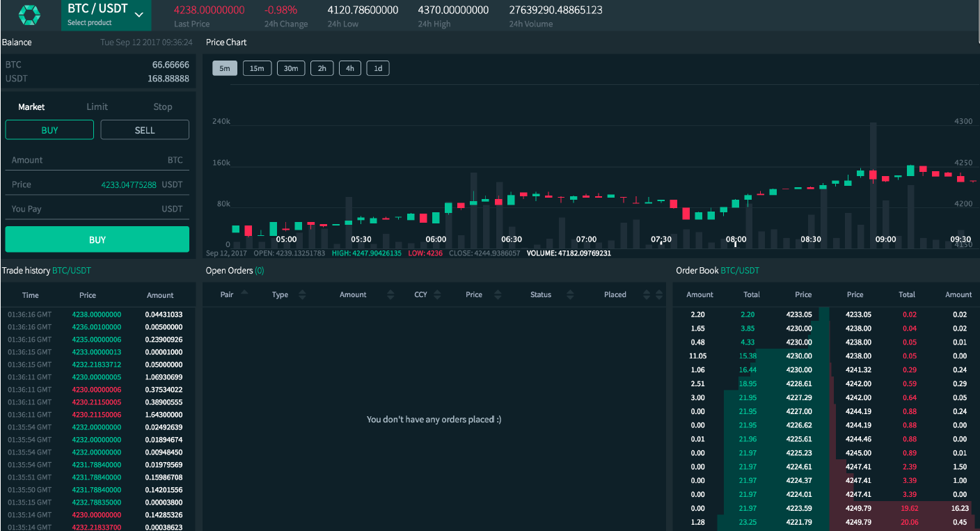Select trade priced 4232.21833712
The width and height of the screenshot is (980, 531).
tap(96, 365)
